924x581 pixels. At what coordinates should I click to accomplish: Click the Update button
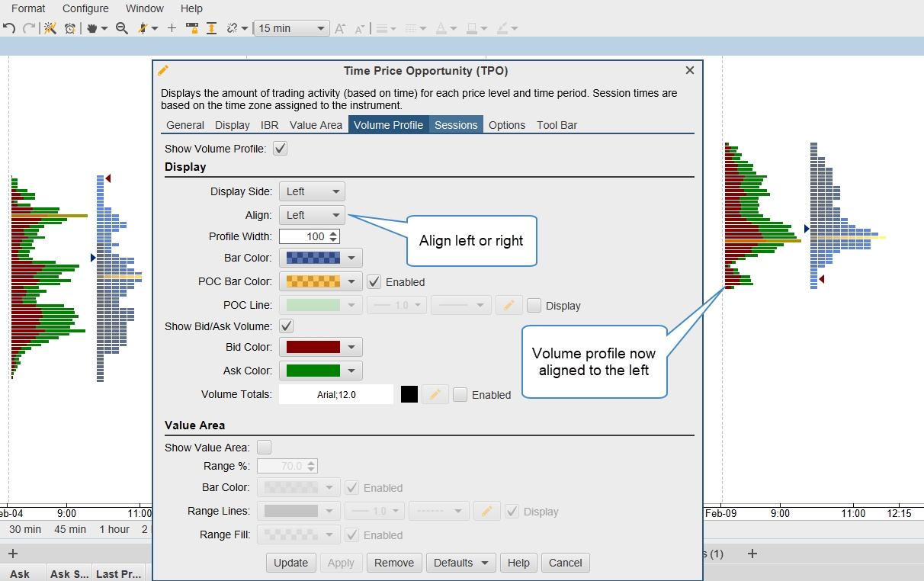pos(290,563)
